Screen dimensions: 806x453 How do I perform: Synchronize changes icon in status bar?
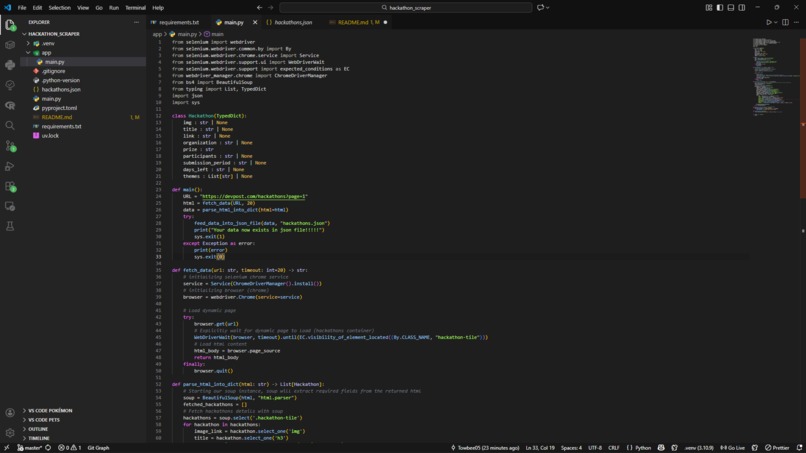pos(48,448)
